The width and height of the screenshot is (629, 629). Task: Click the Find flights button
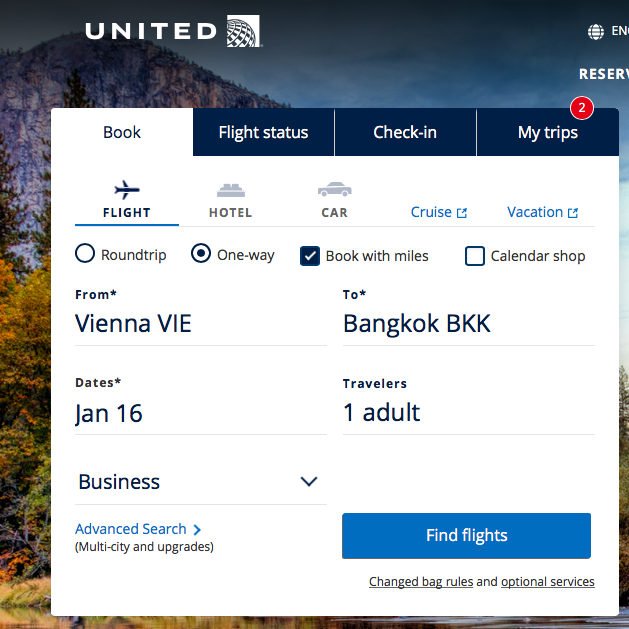[x=466, y=536]
